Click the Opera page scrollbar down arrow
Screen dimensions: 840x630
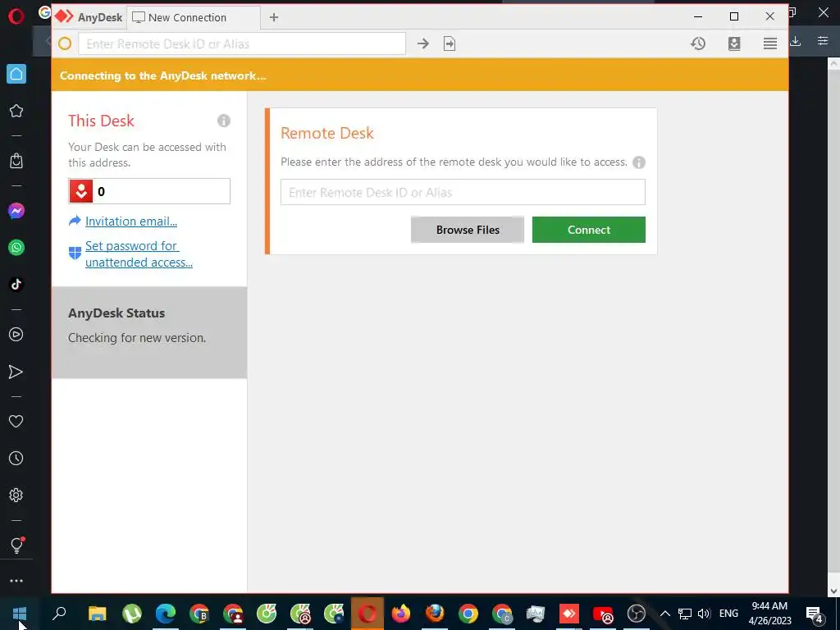tap(833, 591)
